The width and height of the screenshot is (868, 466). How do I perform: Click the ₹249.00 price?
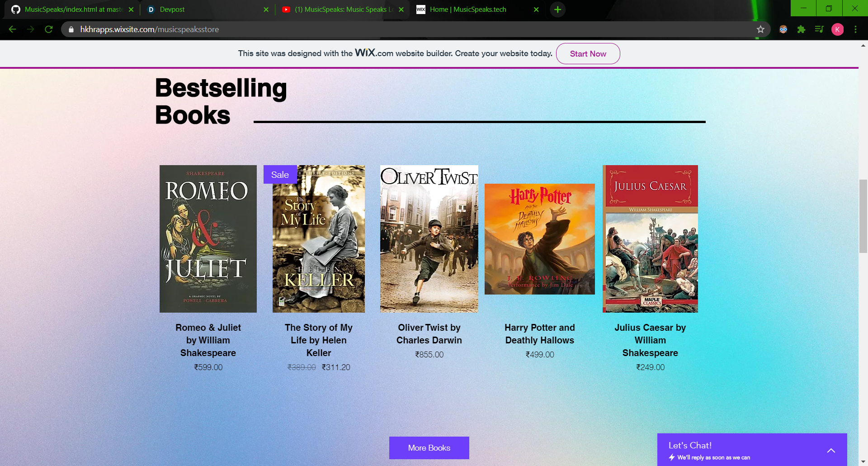point(650,367)
